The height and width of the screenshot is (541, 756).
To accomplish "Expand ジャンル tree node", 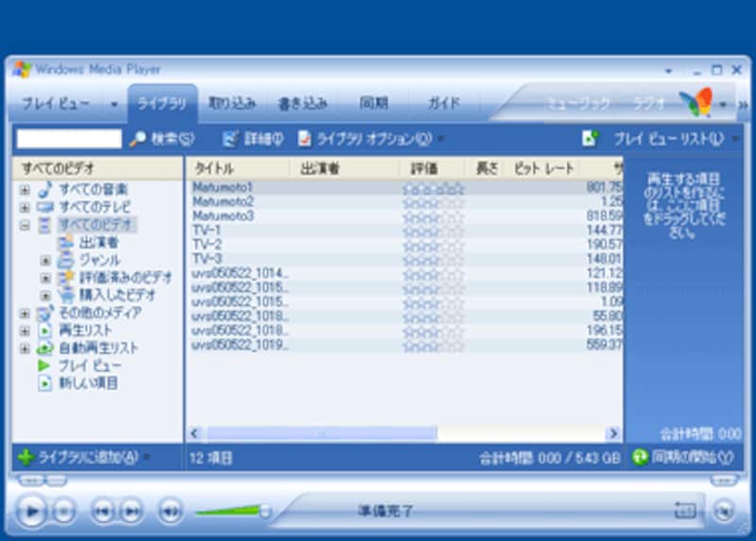I will click(x=45, y=261).
